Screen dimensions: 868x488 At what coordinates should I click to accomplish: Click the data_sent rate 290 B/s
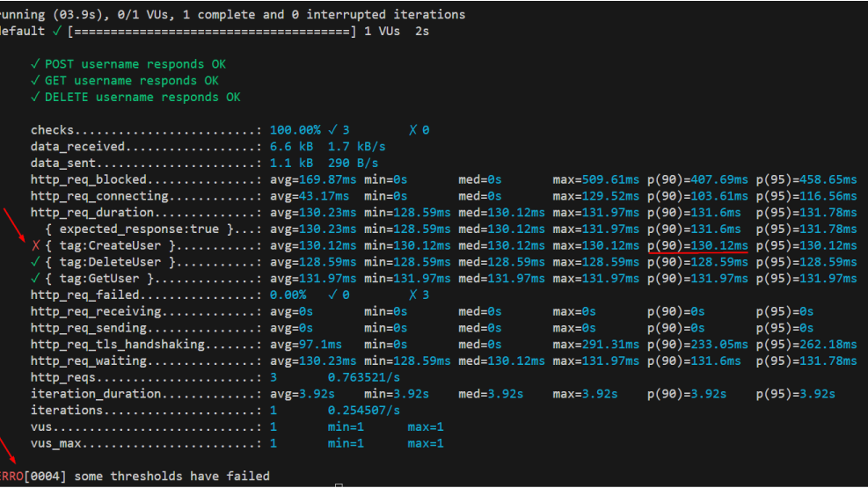pyautogui.click(x=353, y=164)
